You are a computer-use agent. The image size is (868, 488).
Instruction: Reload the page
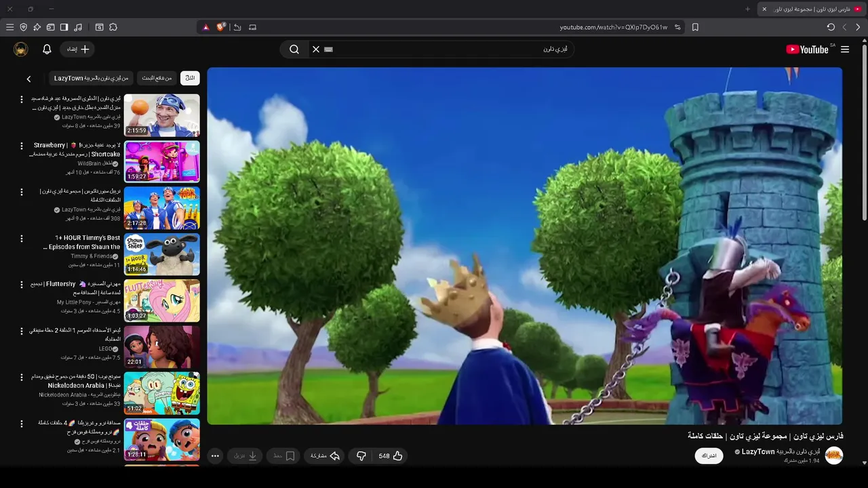(x=831, y=27)
